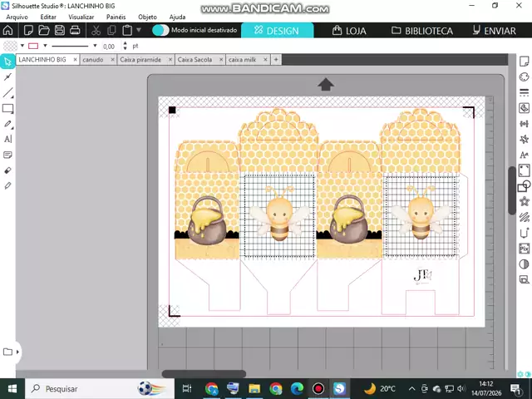The height and width of the screenshot is (399, 532).
Task: Open the BIBLIOTECA library
Action: 422,31
